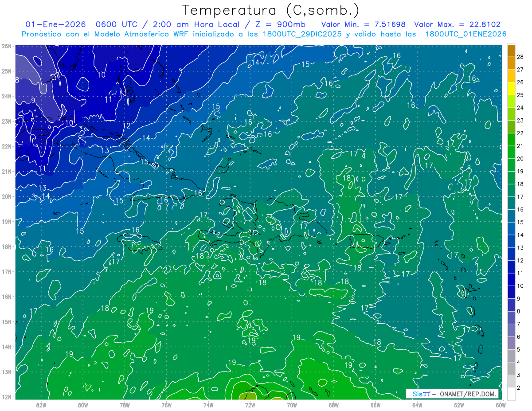
Task: Click the color scale label 4
Action: (518, 363)
